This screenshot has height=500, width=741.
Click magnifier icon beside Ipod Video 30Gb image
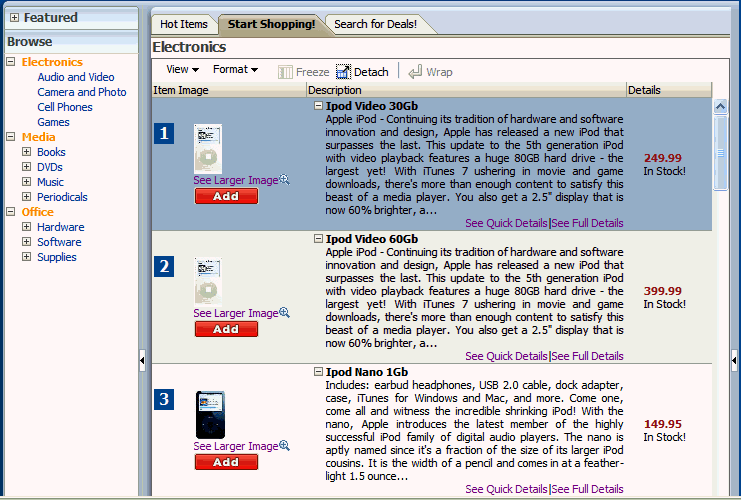tap(284, 180)
